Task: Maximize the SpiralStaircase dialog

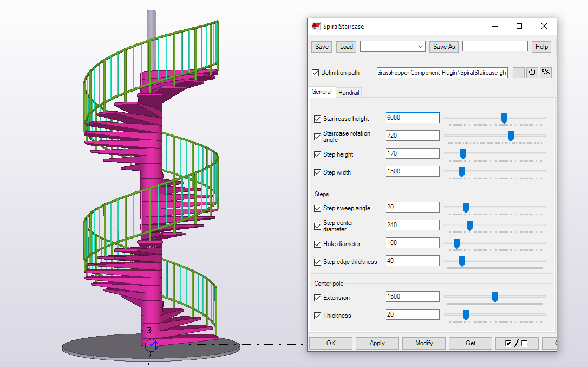Action: pos(519,26)
